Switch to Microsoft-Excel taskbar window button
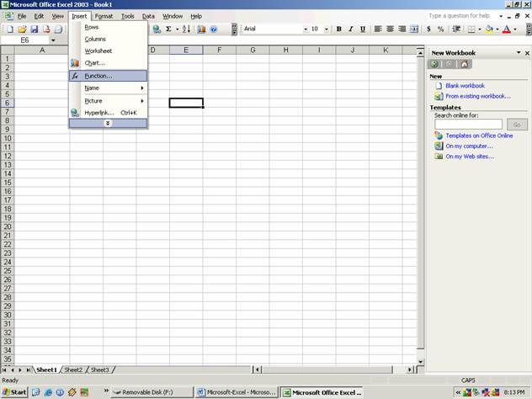 click(x=237, y=392)
